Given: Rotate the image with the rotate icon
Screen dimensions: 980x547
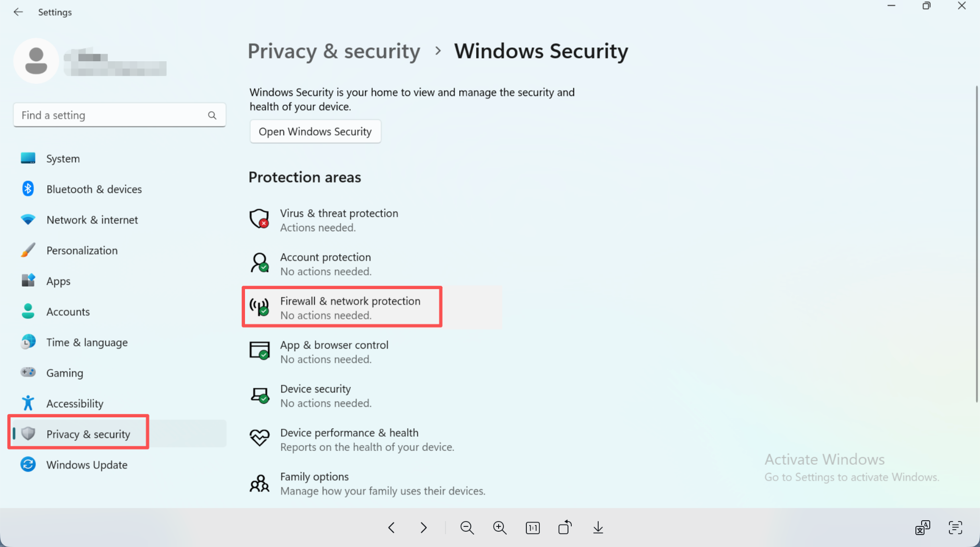Looking at the screenshot, I should point(565,527).
